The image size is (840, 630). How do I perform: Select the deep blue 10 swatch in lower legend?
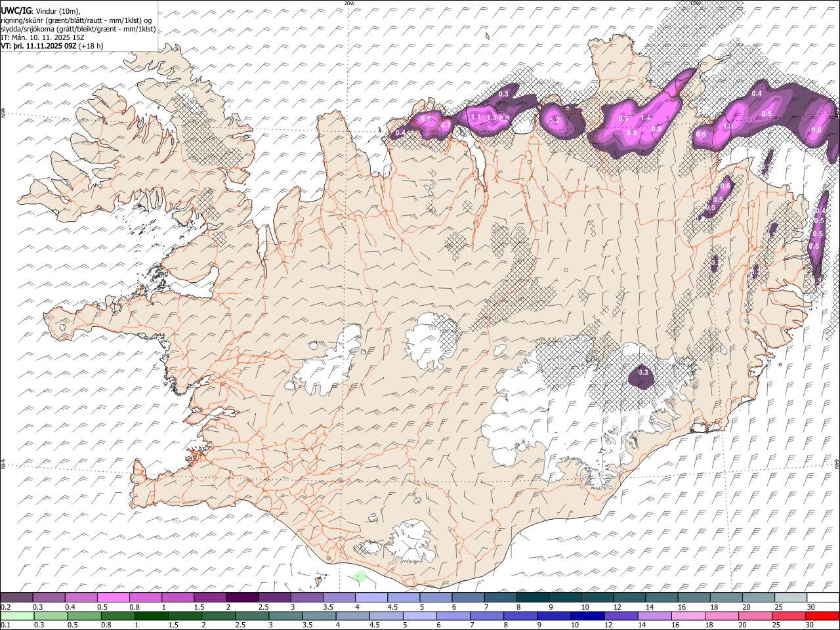588,616
